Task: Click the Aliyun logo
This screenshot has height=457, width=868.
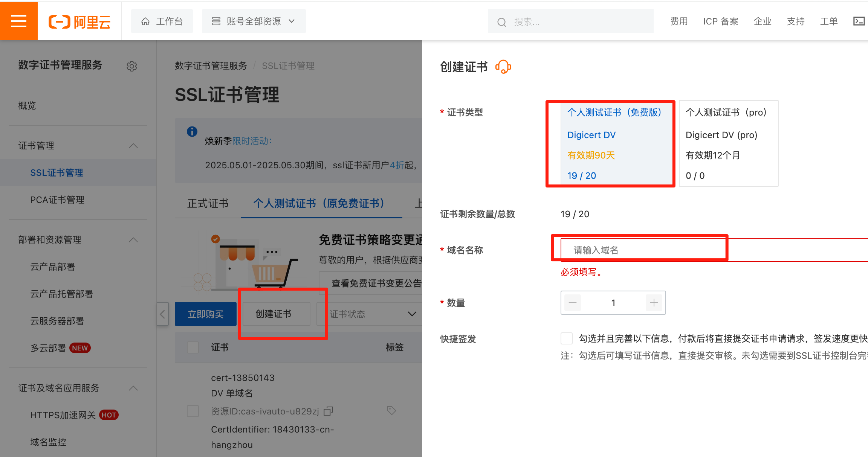Action: click(x=79, y=22)
